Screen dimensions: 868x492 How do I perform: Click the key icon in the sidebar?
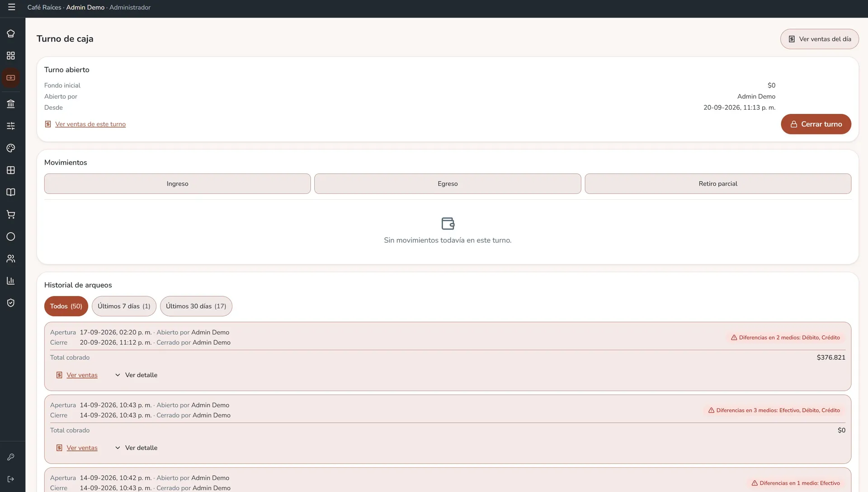tap(11, 457)
